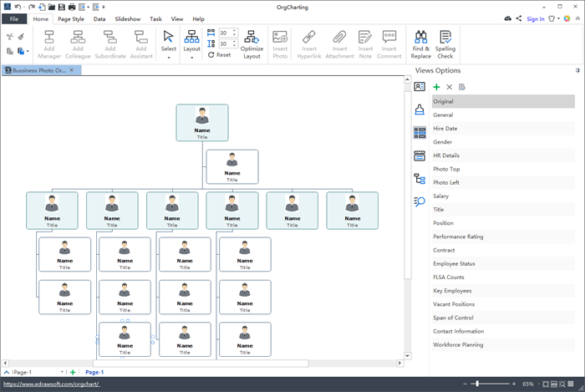Delete the view using the X icon
Image resolution: width=585 pixels, height=392 pixels.
click(449, 87)
